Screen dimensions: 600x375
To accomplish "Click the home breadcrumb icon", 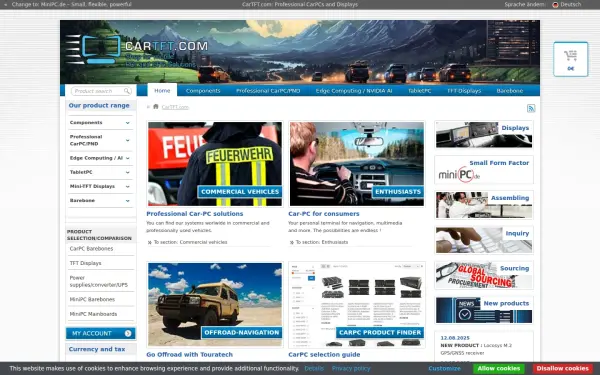I will click(156, 106).
